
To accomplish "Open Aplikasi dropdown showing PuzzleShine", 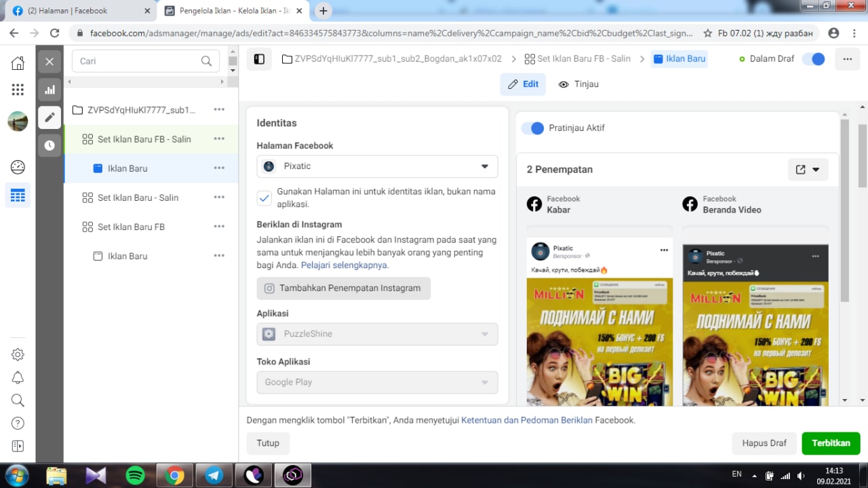I will (x=377, y=334).
